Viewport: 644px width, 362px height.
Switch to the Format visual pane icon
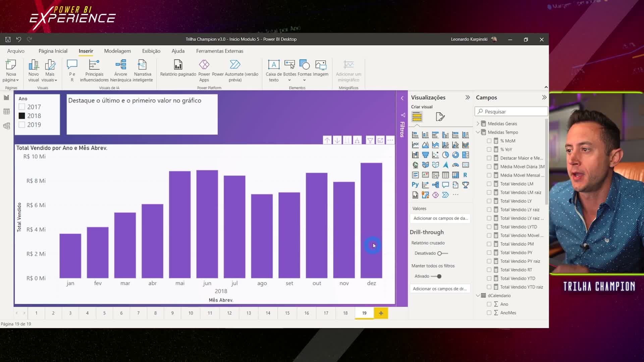[x=440, y=117]
